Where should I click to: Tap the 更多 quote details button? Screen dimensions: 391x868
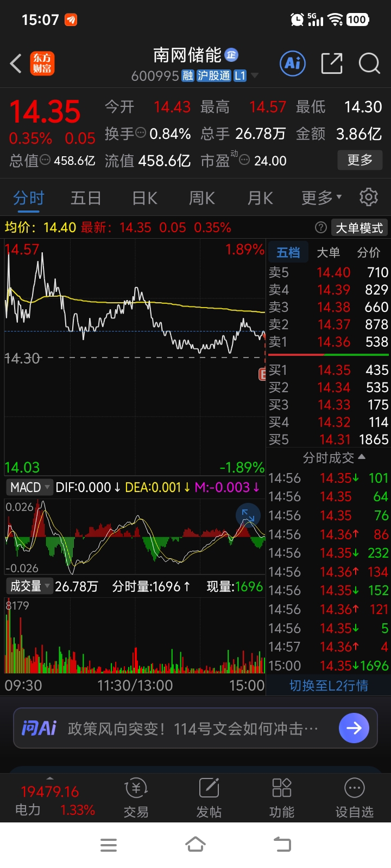[360, 160]
